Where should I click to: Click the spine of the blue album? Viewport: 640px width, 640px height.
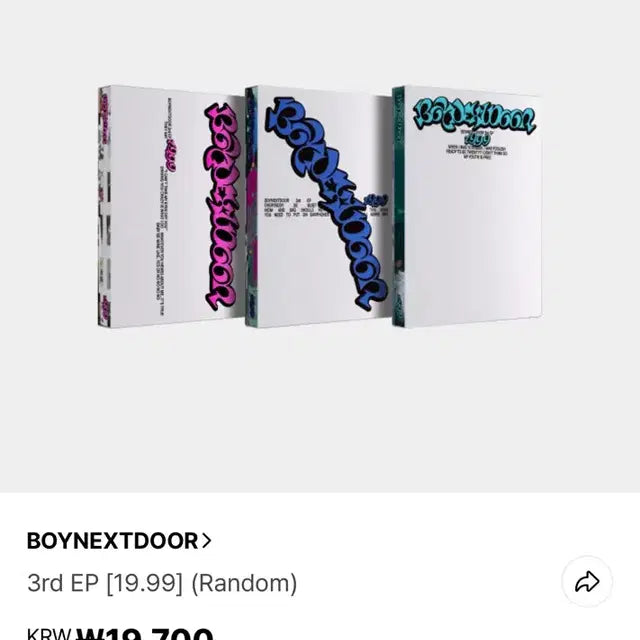click(251, 206)
